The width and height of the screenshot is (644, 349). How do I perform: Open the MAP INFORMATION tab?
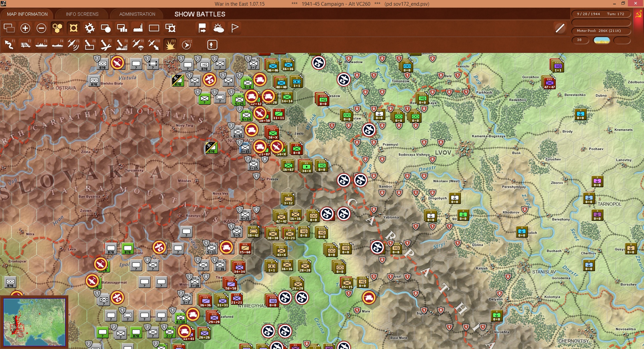click(27, 14)
